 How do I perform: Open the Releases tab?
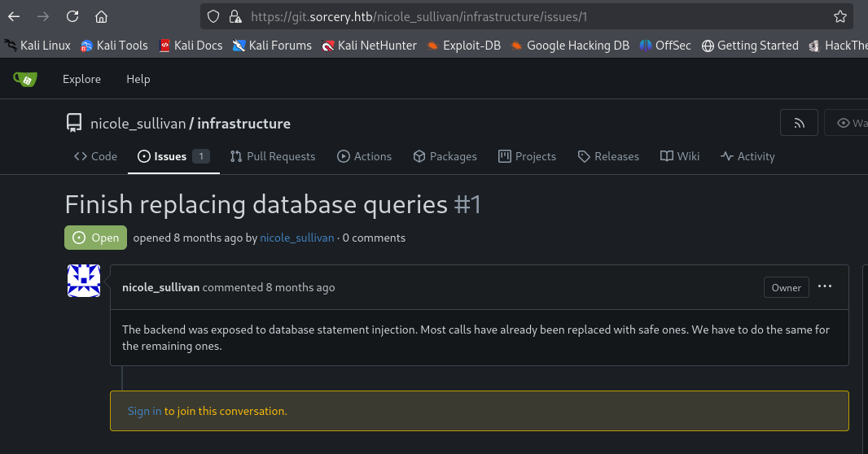coord(608,156)
